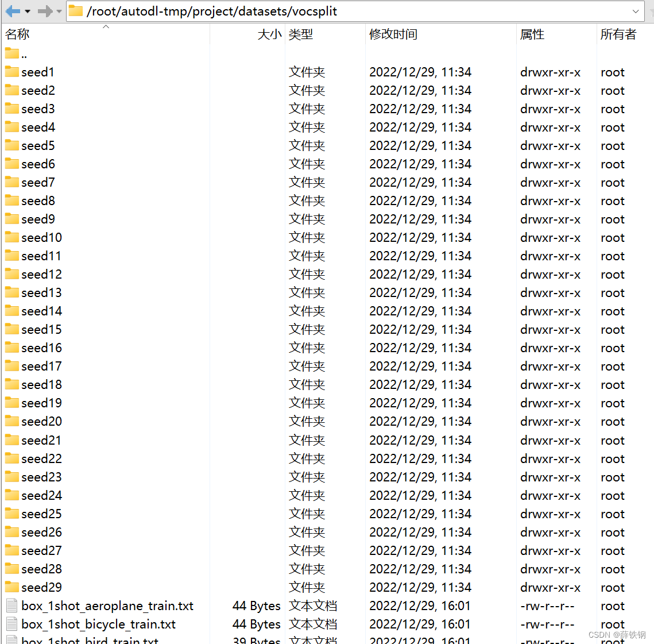Select the box_1shot_aeroplane_train.txt file icon
This screenshot has width=654, height=644.
tap(12, 605)
